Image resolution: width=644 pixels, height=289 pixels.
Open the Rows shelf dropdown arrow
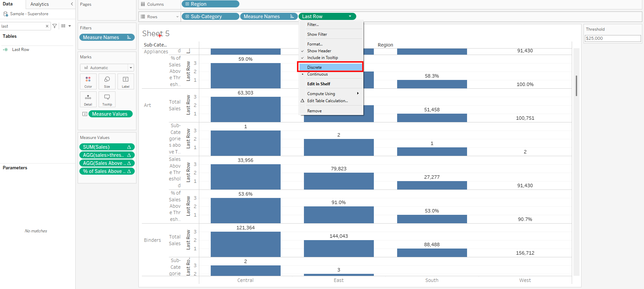pos(177,17)
